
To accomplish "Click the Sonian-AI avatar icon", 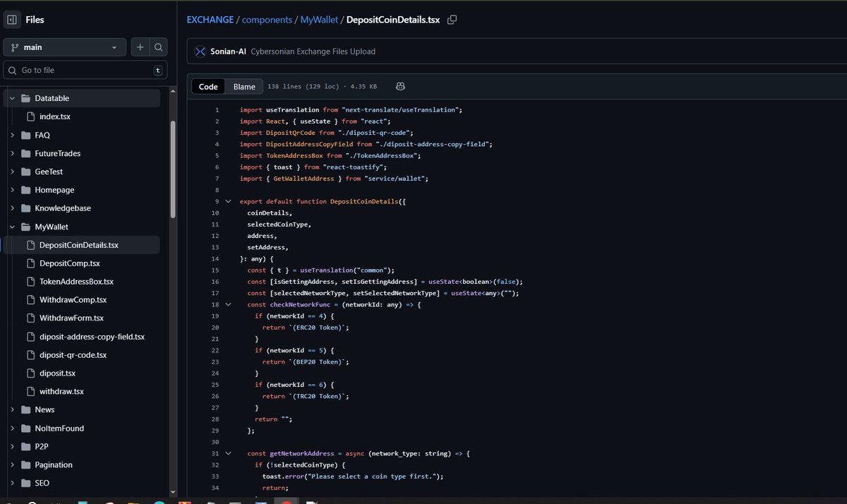I will pos(200,52).
